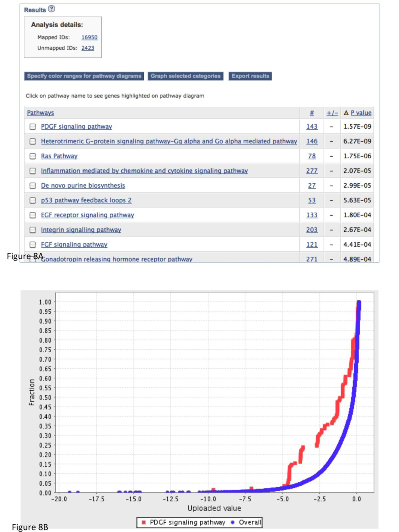Image resolution: width=399 pixels, height=532 pixels.
Task: Click gene count 121 for FGF pathway
Action: pyautogui.click(x=312, y=244)
